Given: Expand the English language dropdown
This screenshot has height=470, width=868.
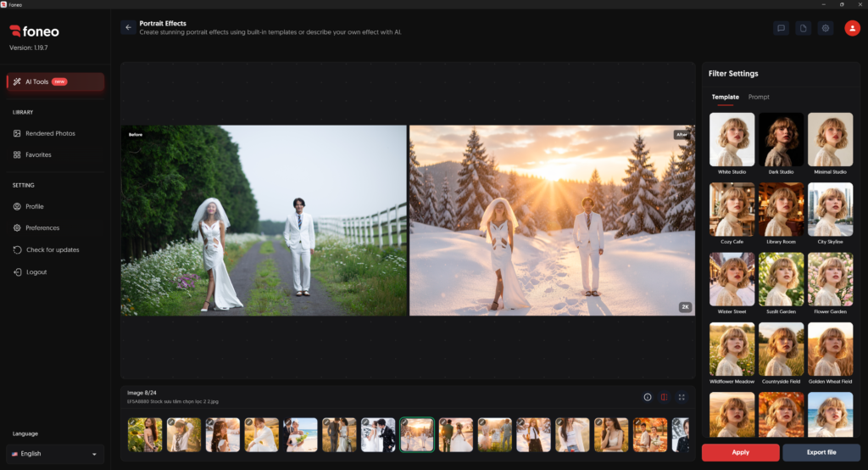Looking at the screenshot, I should pos(55,454).
